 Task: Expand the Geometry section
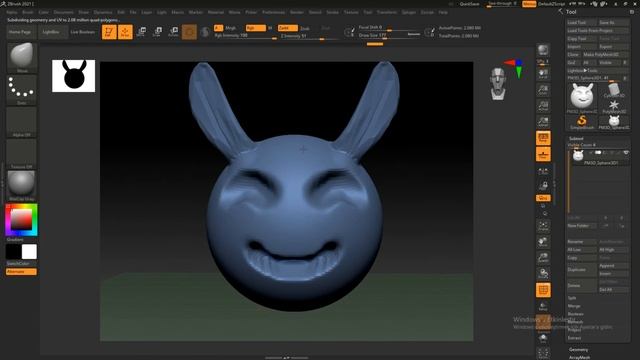[579, 349]
